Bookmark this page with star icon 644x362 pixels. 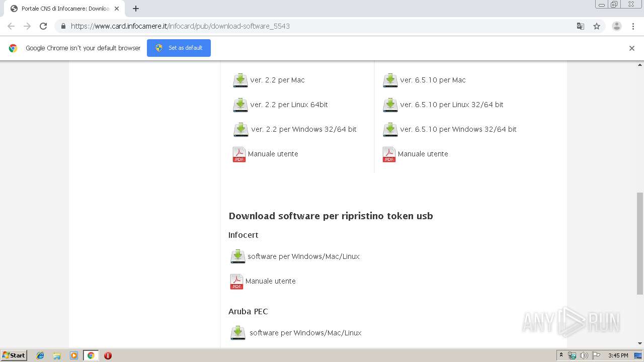pos(597,26)
